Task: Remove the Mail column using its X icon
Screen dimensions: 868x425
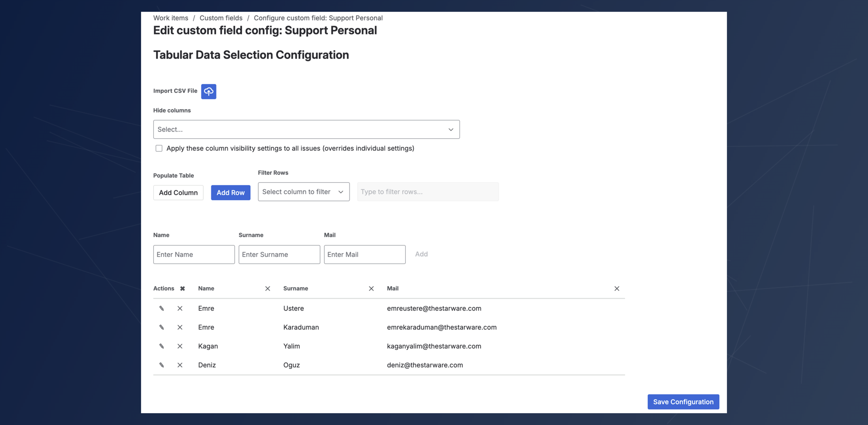Action: tap(617, 288)
